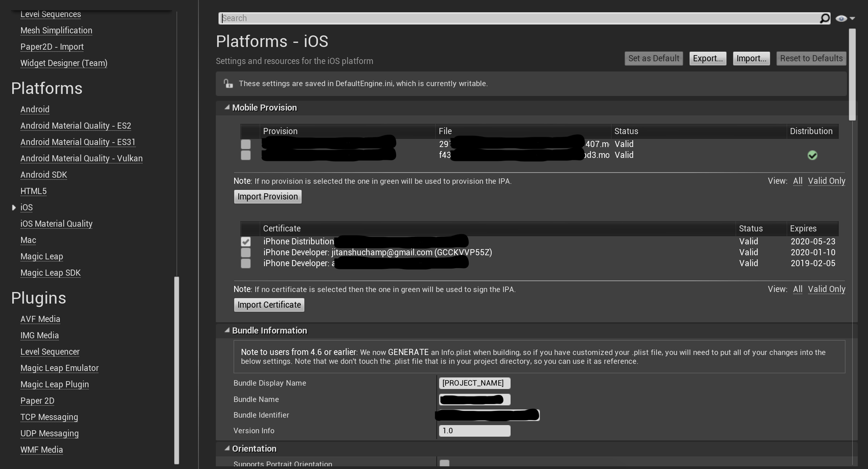This screenshot has width=868, height=469.
Task: Show All provisions in the list
Action: tap(798, 181)
